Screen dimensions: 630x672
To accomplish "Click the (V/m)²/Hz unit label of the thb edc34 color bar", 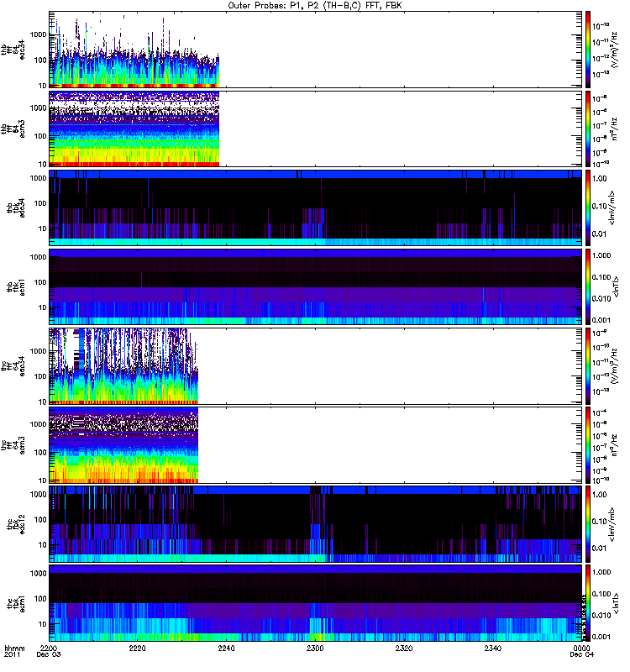I will (x=614, y=49).
